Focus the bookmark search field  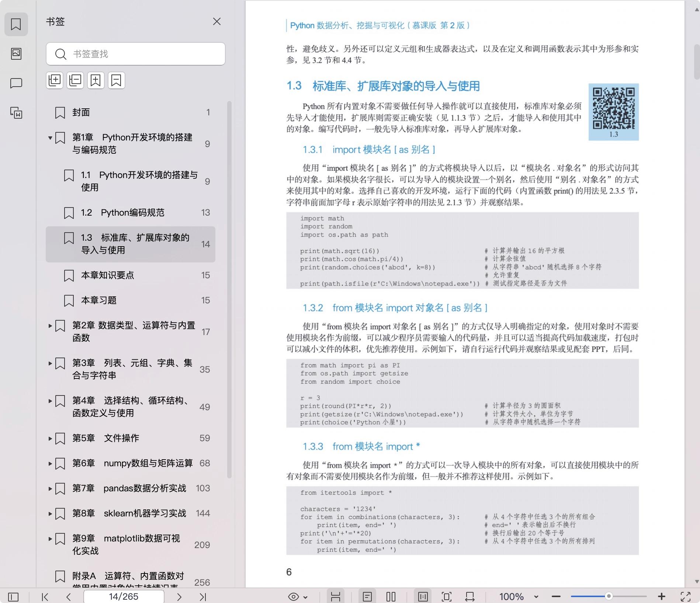[x=136, y=54]
